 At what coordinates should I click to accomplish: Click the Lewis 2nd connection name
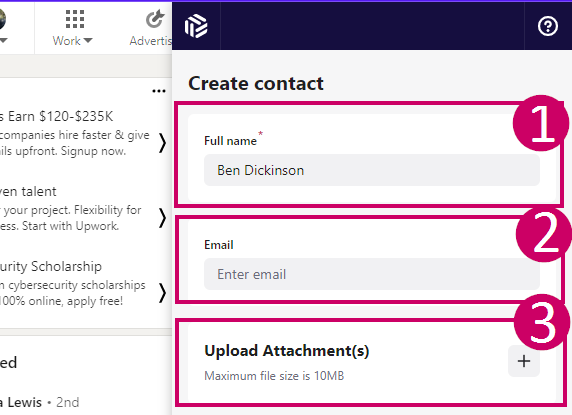[21, 402]
